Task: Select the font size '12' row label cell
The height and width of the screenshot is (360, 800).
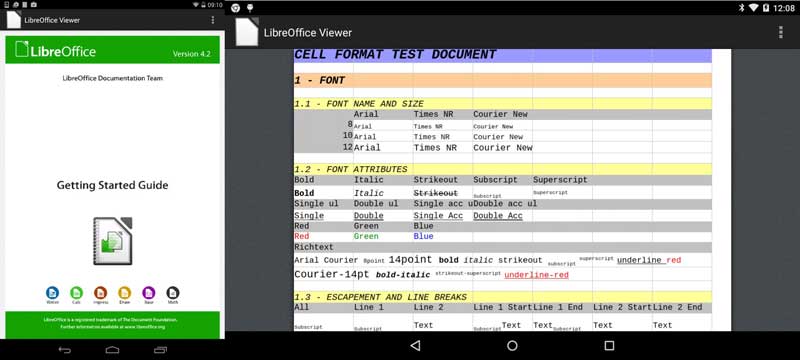Action: click(x=323, y=147)
